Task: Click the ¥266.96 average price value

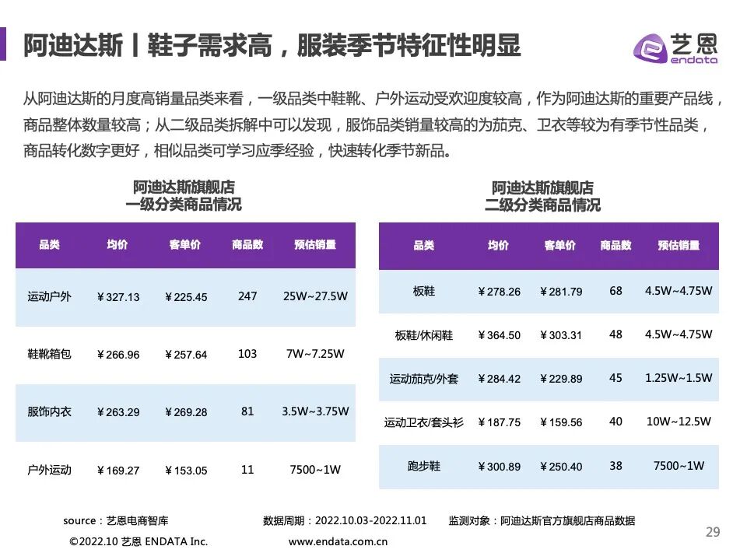Action: coord(118,355)
